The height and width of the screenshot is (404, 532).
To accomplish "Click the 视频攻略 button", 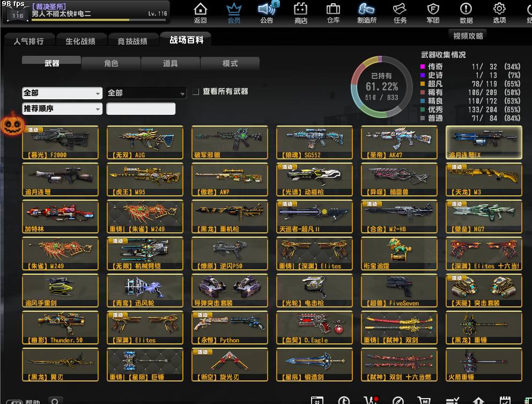I will (468, 35).
